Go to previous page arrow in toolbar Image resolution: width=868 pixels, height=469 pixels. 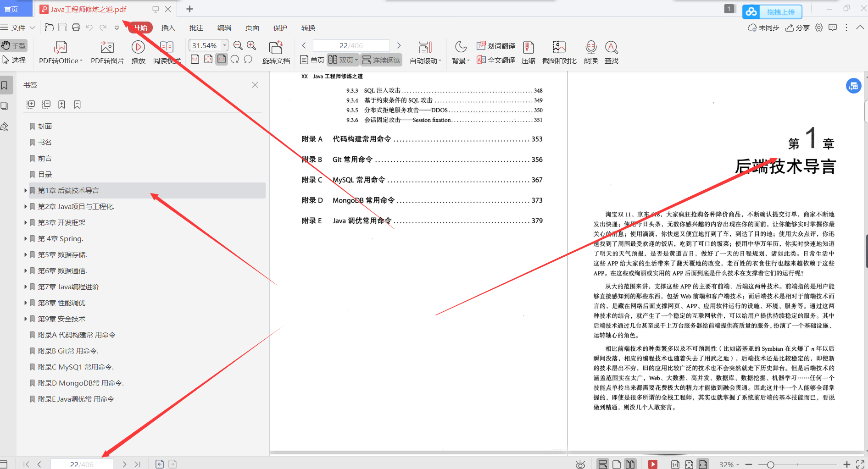pyautogui.click(x=304, y=45)
